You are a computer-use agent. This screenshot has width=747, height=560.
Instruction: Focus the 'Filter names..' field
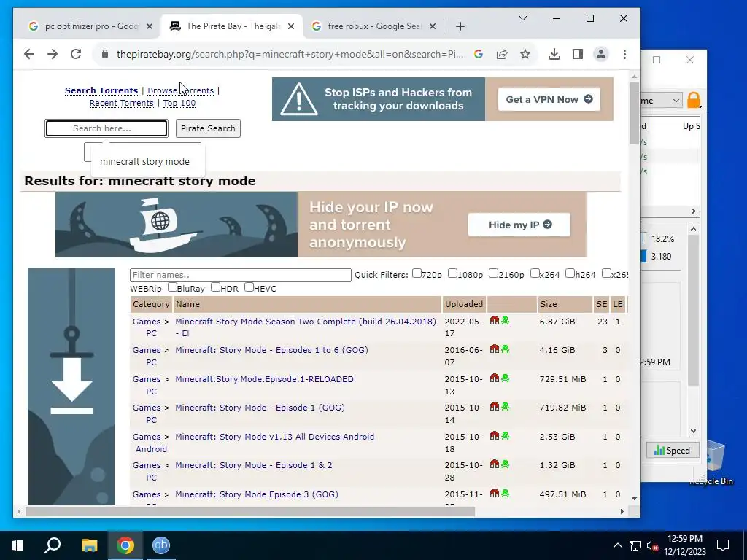click(241, 275)
